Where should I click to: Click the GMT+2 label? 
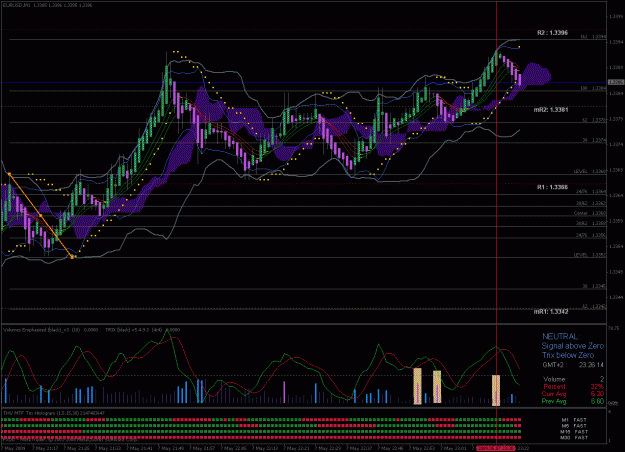tap(553, 365)
